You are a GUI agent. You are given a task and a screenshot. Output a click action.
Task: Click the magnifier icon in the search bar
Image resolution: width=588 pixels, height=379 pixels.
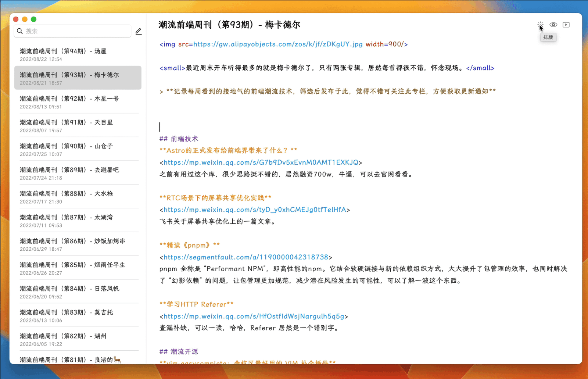pos(20,31)
